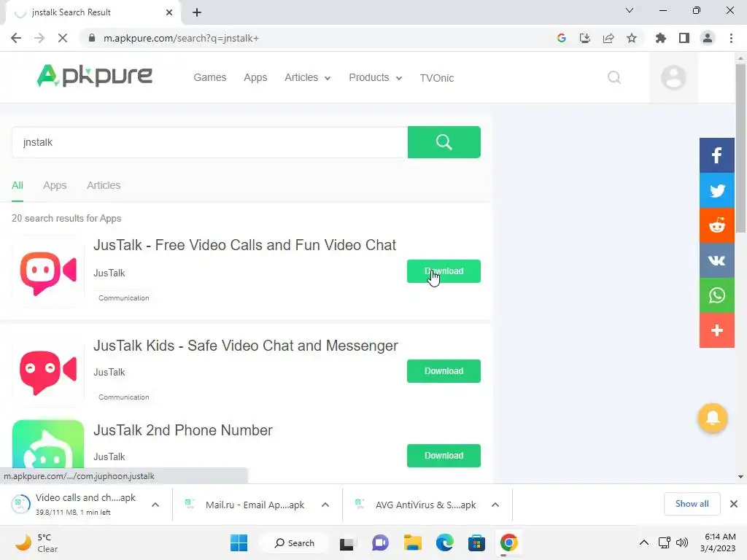
Task: Open the TVOnic menu item
Action: click(x=436, y=78)
